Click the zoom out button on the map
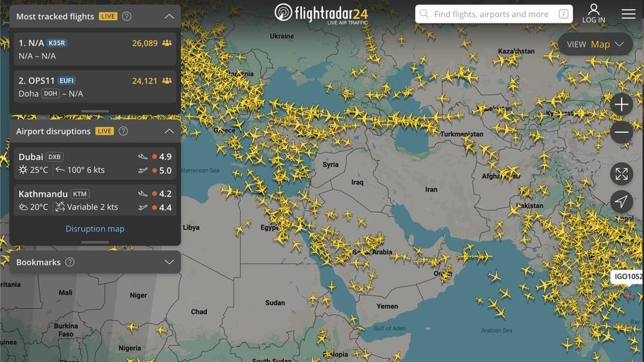This screenshot has height=362, width=644. (621, 131)
